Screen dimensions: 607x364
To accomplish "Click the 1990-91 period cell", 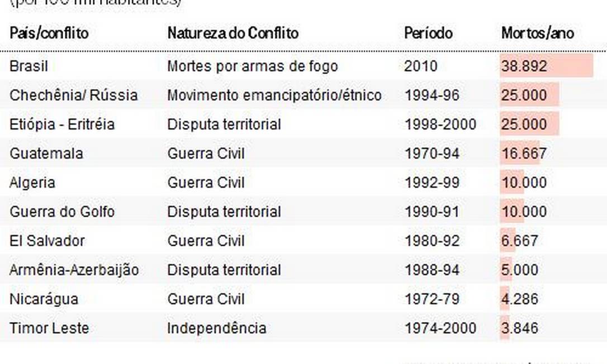I will tap(431, 212).
